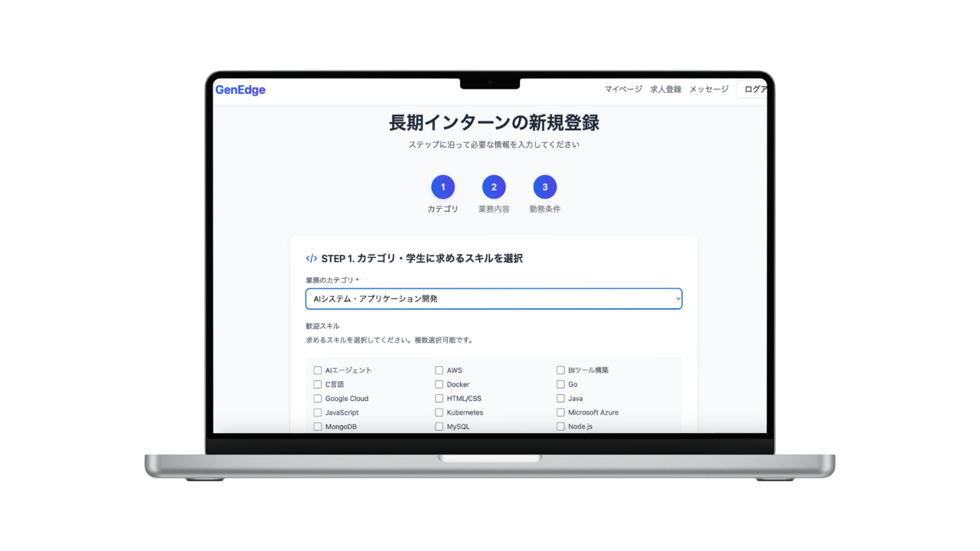Screen dimensions: 980x551
Task: Enable the AWS skill checkbox
Action: click(x=439, y=370)
